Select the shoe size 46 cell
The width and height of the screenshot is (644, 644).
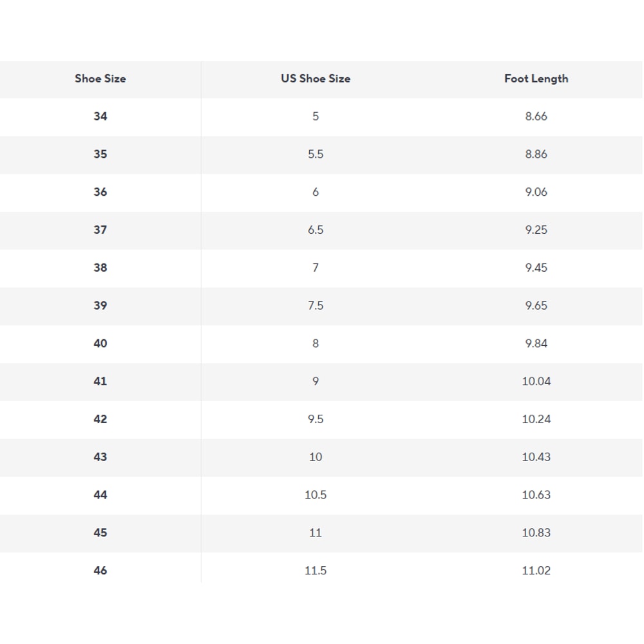coord(100,571)
